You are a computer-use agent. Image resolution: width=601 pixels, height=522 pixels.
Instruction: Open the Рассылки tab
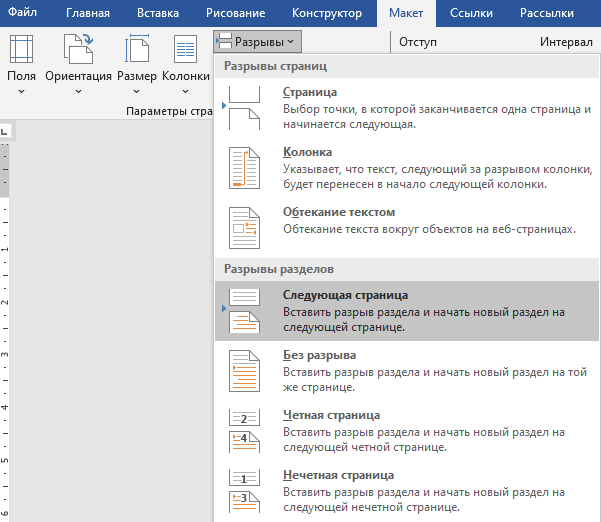tap(547, 13)
